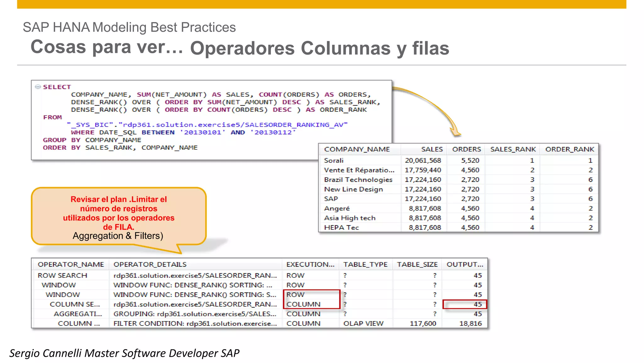Click the TABLE_SIZE column header
The height and width of the screenshot is (363, 644).
point(417,264)
